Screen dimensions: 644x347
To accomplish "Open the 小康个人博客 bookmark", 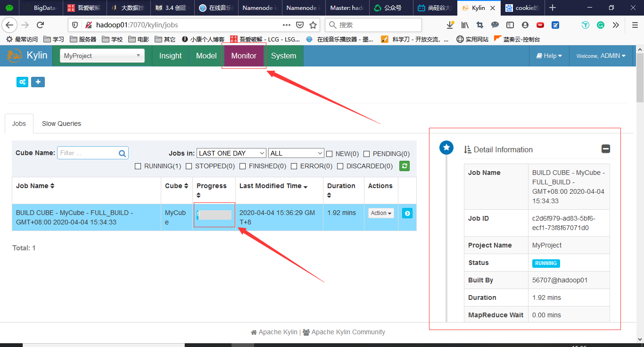I will (x=203, y=39).
